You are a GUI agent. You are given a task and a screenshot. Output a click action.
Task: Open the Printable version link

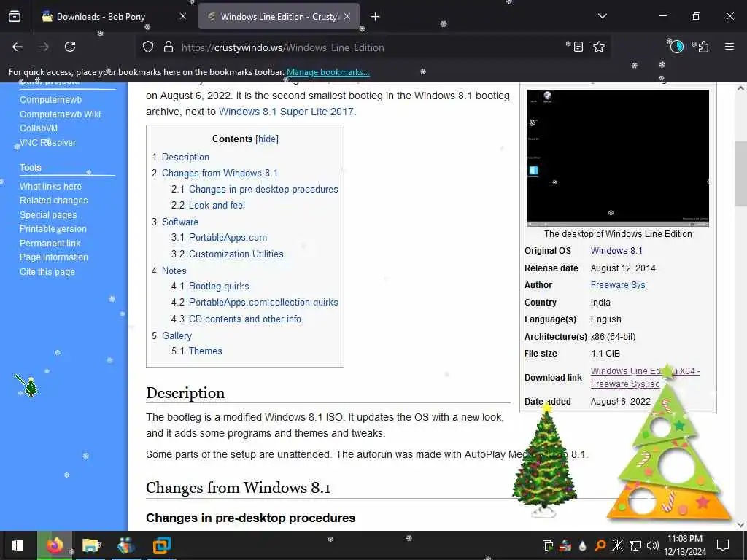point(53,229)
